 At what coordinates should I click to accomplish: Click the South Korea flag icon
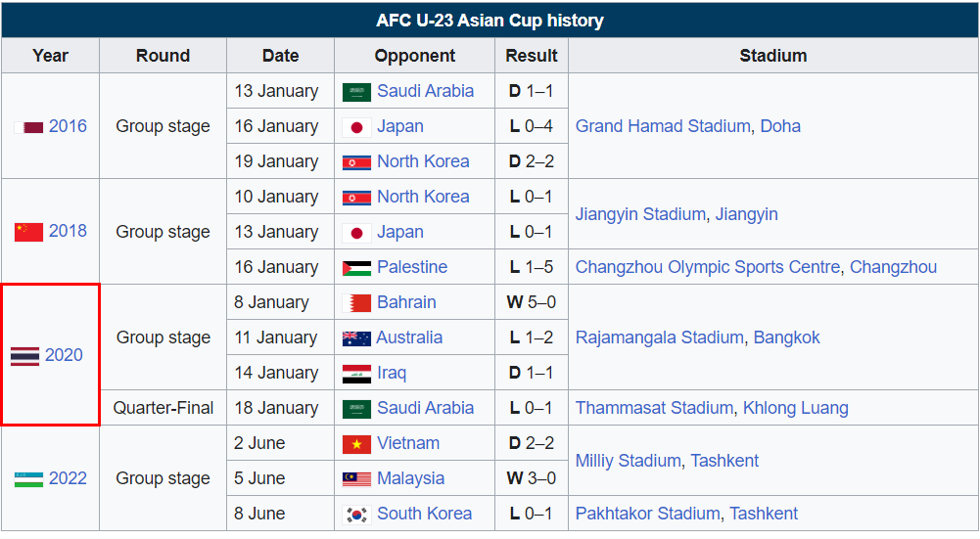point(356,515)
